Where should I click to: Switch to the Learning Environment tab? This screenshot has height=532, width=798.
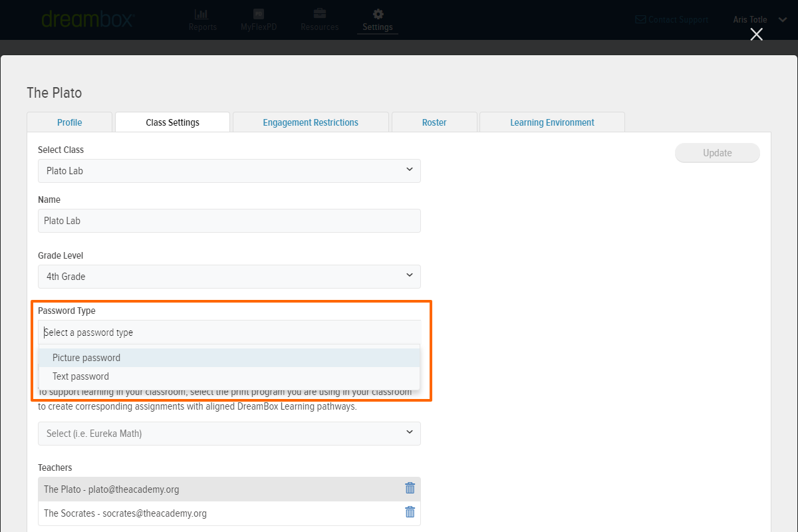pos(552,122)
